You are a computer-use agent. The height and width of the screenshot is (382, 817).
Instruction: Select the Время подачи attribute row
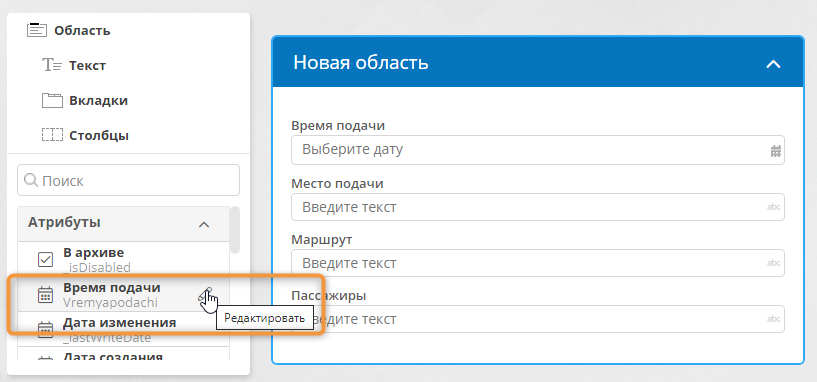[123, 294]
